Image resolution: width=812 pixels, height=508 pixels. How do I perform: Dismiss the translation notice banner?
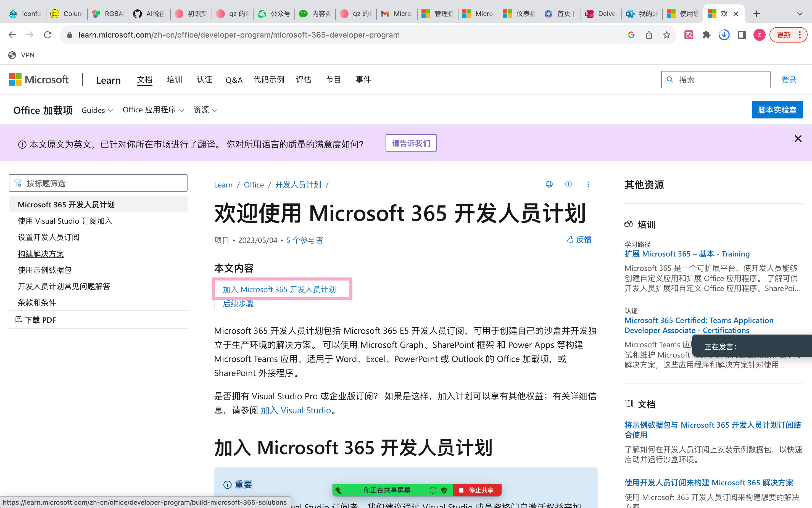(798, 139)
